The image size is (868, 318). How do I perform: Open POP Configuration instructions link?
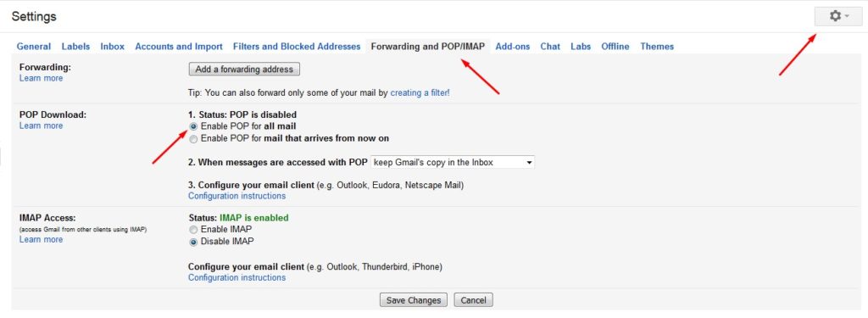(237, 196)
